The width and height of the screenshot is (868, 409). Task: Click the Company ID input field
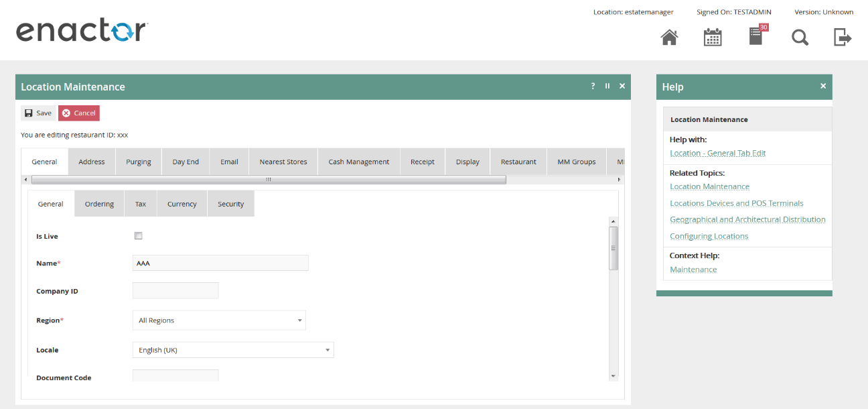[175, 291]
